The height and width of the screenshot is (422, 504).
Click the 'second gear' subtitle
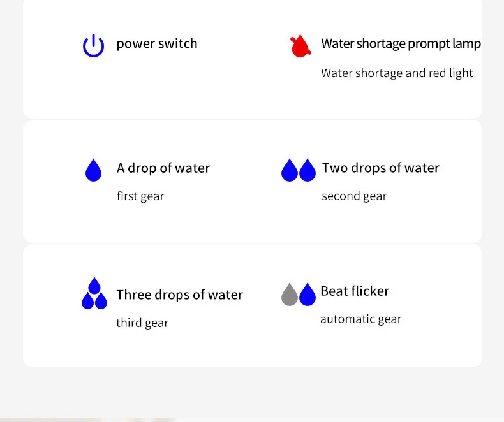(355, 196)
